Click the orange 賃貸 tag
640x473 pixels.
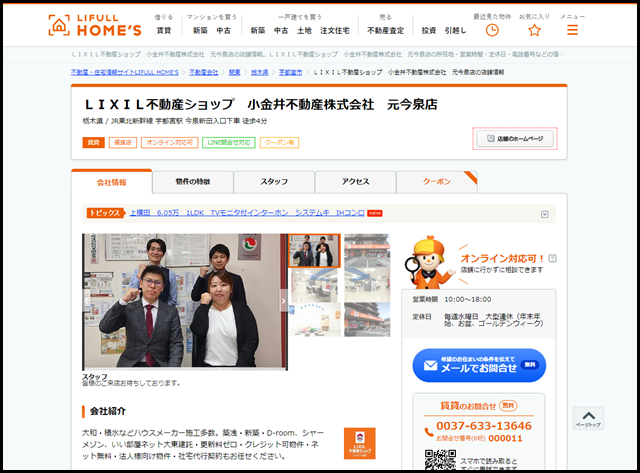pos(93,142)
